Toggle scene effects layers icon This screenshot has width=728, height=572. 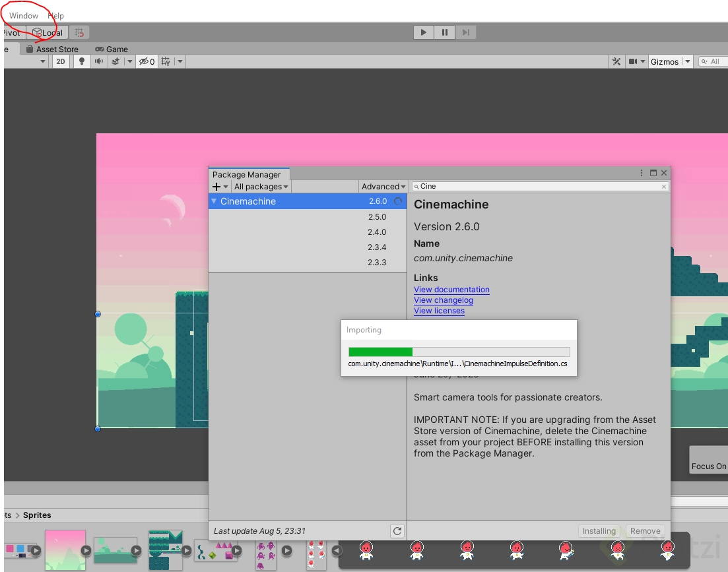[x=115, y=61]
